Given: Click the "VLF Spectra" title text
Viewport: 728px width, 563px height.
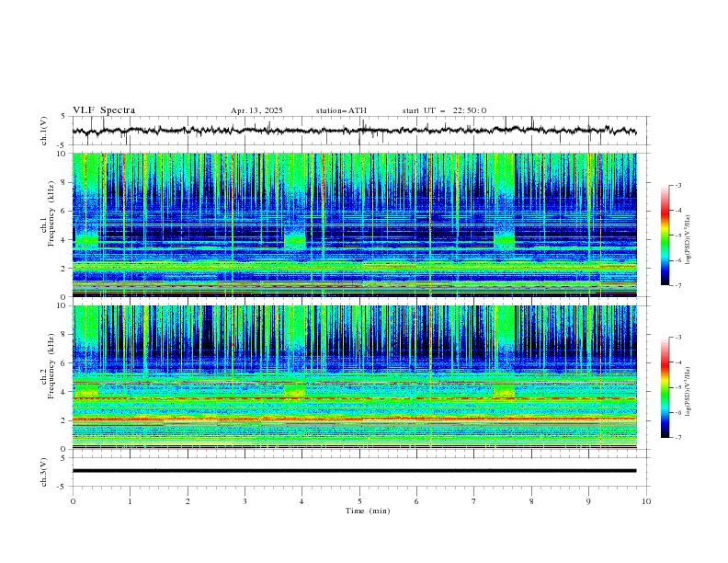Looking at the screenshot, I should coord(104,110).
